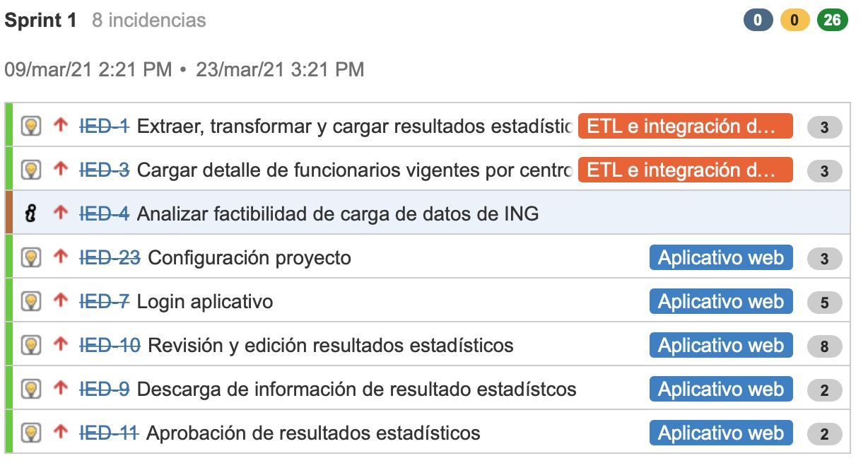Click the story type icon for IED-11
This screenshot has width=868, height=468.
[30, 433]
